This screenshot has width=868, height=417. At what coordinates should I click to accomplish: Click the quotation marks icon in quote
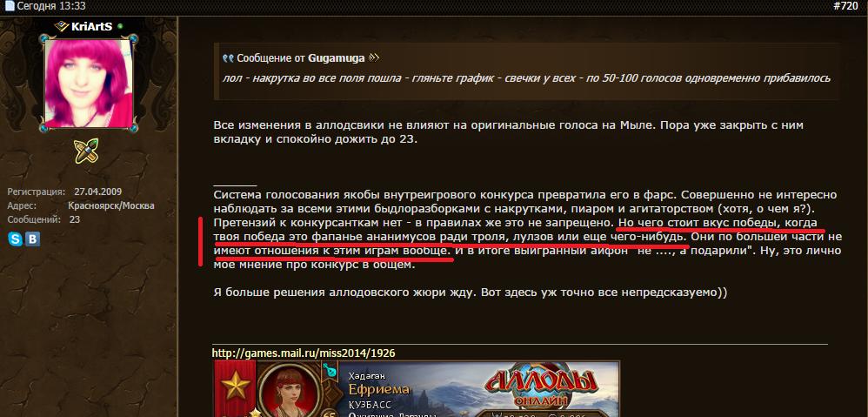pos(228,58)
